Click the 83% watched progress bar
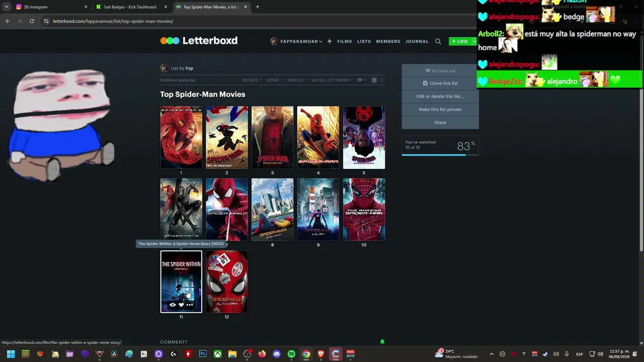The width and height of the screenshot is (644, 362). pyautogui.click(x=440, y=155)
